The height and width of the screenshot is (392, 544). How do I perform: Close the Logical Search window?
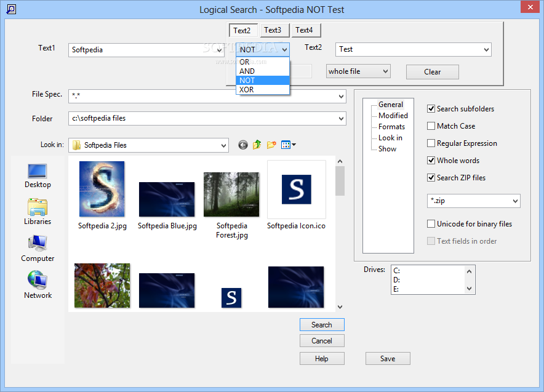[x=530, y=7]
